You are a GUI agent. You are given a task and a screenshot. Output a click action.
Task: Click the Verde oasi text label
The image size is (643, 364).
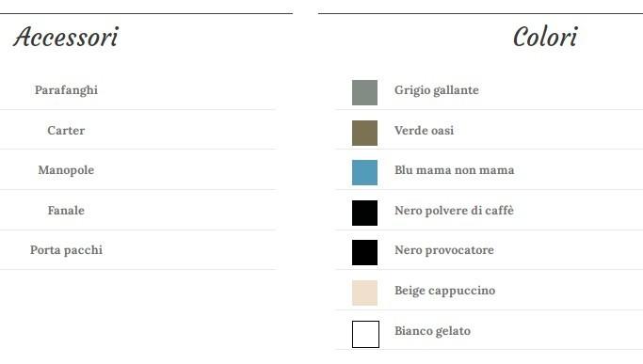(x=424, y=131)
